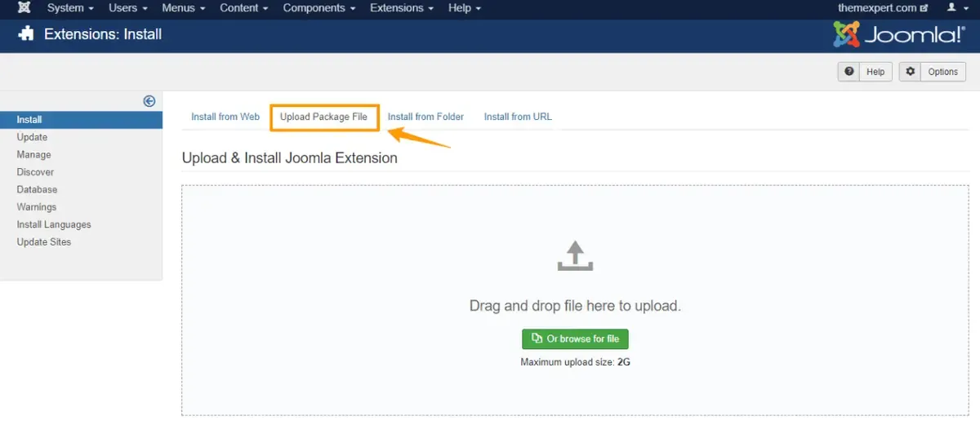Open the user account menu icon
The width and height of the screenshot is (980, 425).
pyautogui.click(x=954, y=7)
